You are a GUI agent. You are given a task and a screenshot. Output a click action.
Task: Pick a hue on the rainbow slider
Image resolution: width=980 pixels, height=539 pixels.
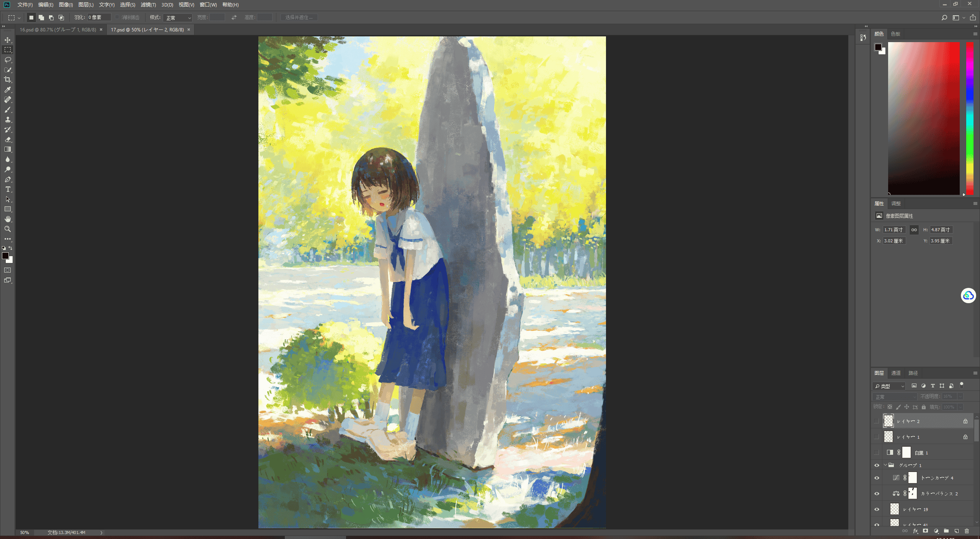click(970, 119)
